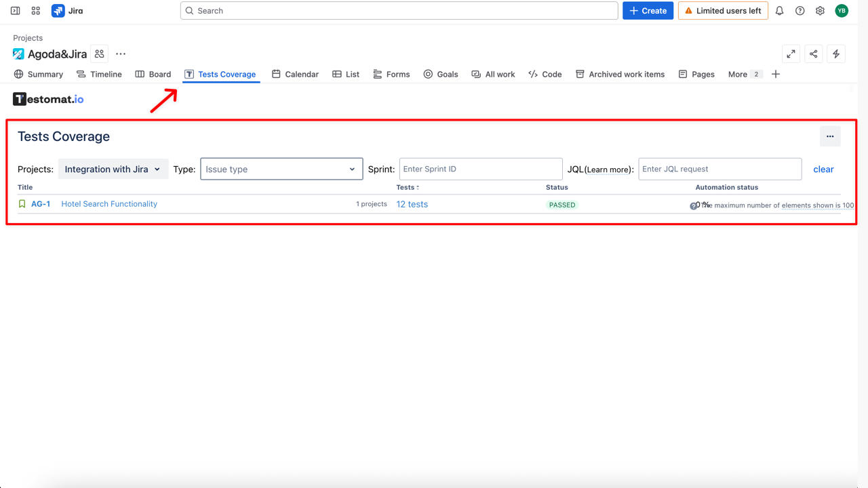This screenshot has width=868, height=488.
Task: Open the Archived work items tab
Action: pyautogui.click(x=620, y=75)
